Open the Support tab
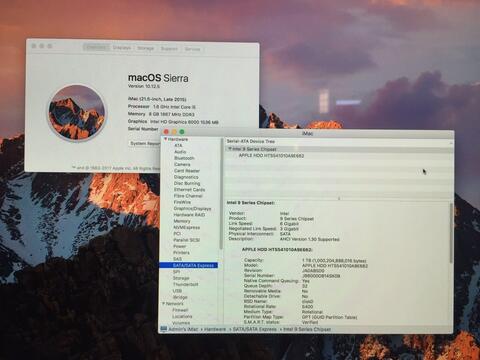Image resolution: width=480 pixels, height=360 pixels. [x=169, y=48]
